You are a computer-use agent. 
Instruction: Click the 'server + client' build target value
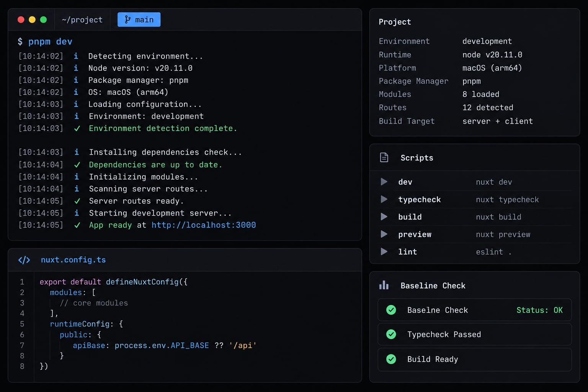pos(498,121)
